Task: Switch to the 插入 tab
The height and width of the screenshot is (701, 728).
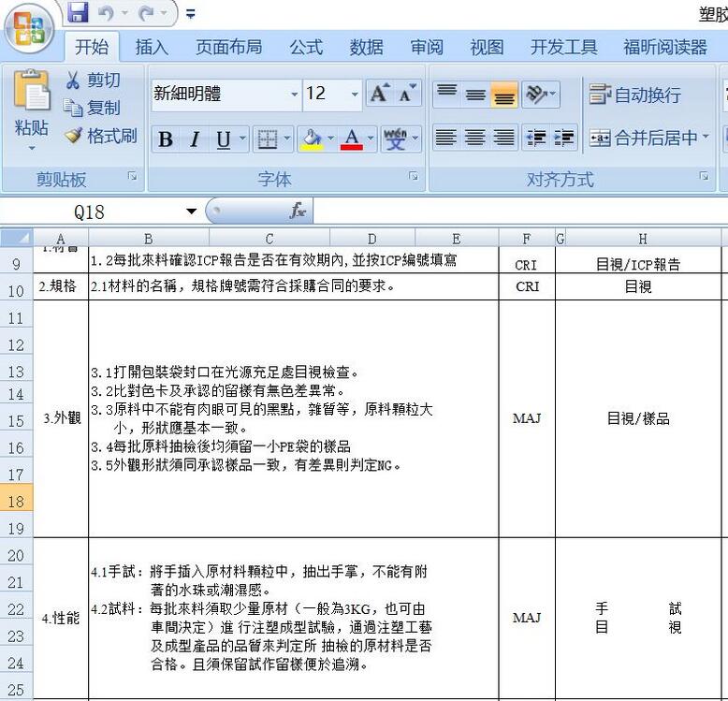Action: [152, 47]
